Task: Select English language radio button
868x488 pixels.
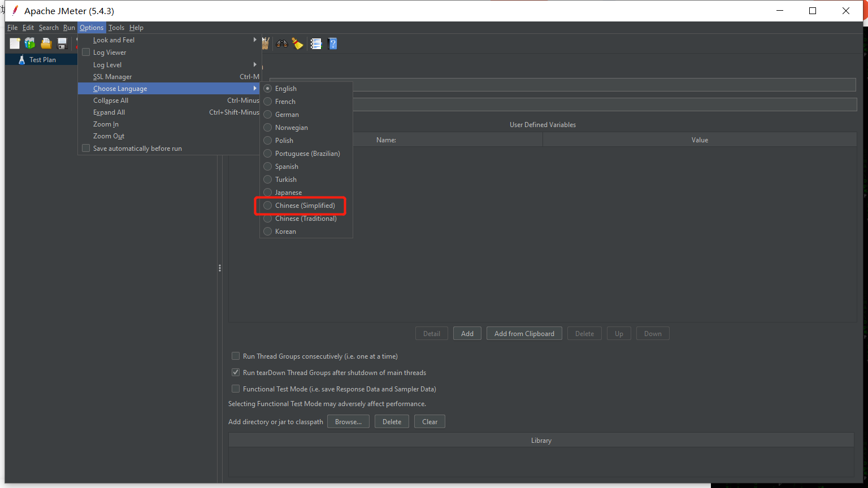Action: (268, 89)
